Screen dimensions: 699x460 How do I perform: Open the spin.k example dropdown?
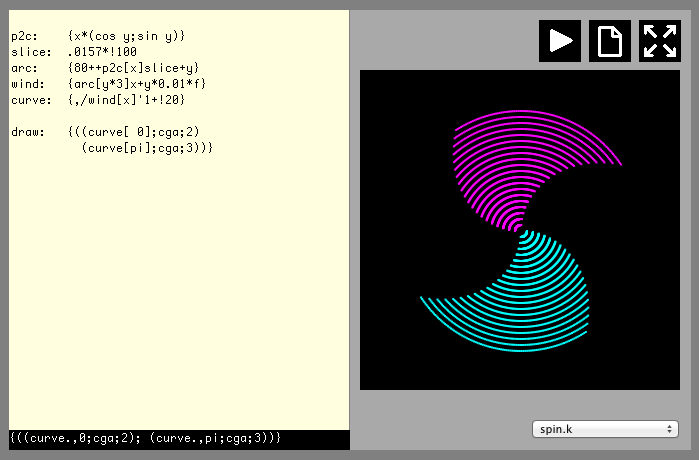605,429
